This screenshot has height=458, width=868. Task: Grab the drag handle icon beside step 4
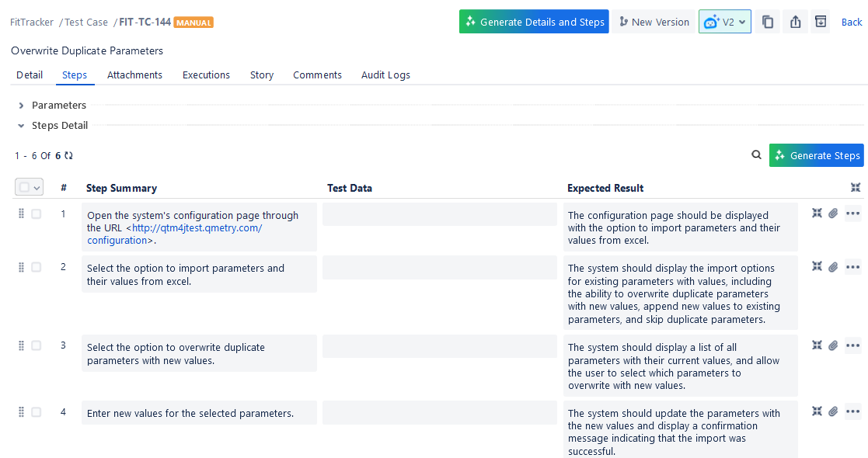coord(21,411)
